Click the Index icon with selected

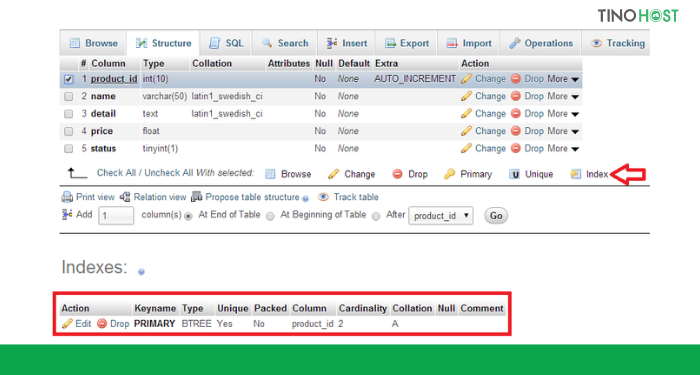click(x=575, y=174)
